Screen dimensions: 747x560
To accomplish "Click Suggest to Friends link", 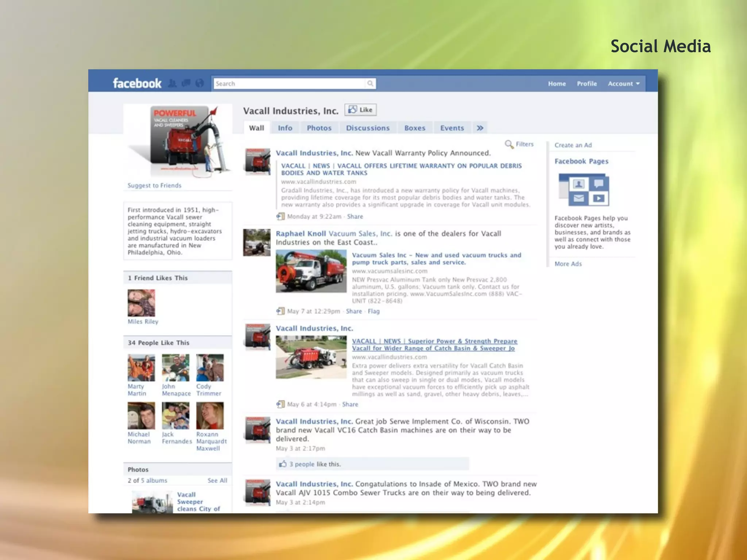I will click(x=154, y=185).
